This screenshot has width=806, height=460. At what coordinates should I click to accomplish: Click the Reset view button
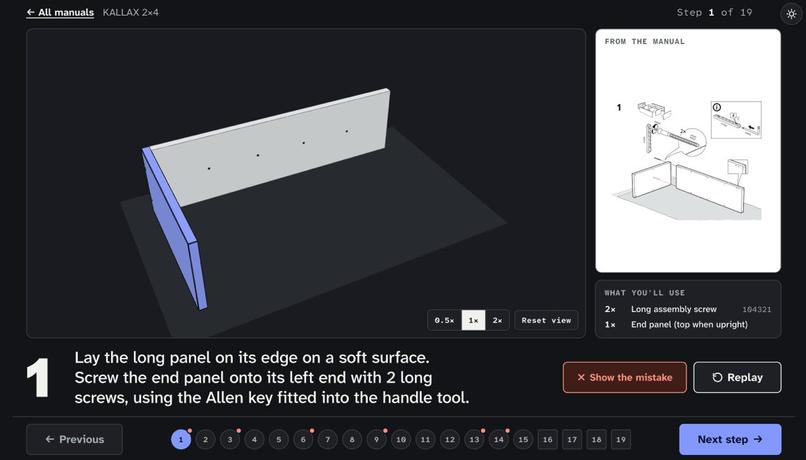click(546, 320)
